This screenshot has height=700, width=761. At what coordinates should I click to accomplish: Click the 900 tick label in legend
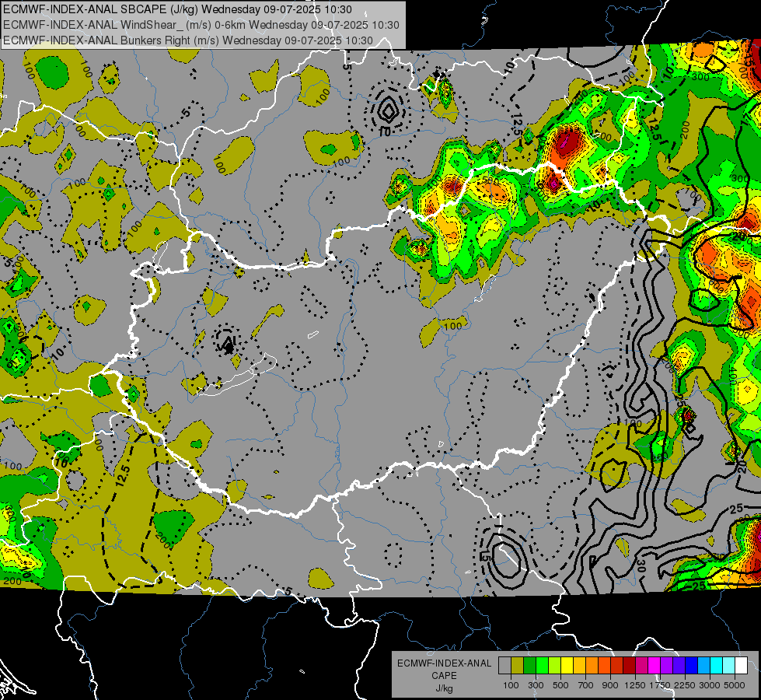(610, 685)
